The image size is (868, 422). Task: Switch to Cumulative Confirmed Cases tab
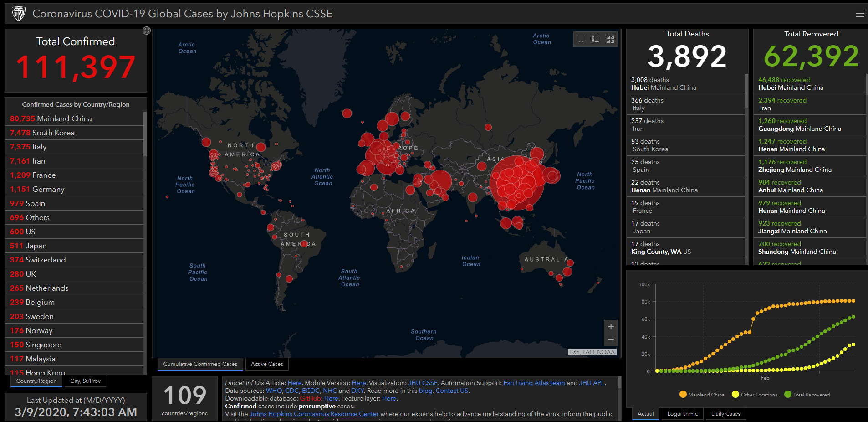200,364
